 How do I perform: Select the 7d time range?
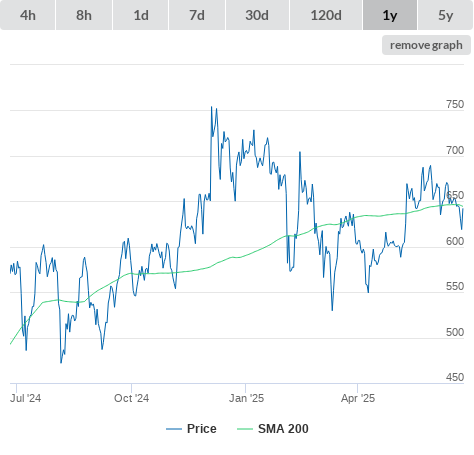(197, 15)
